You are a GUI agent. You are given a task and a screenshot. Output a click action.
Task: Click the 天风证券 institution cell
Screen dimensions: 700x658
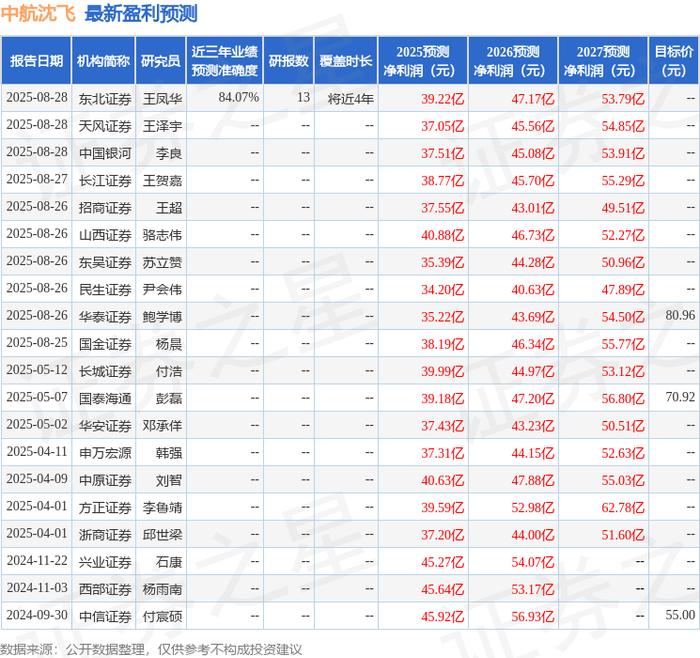[x=105, y=126]
